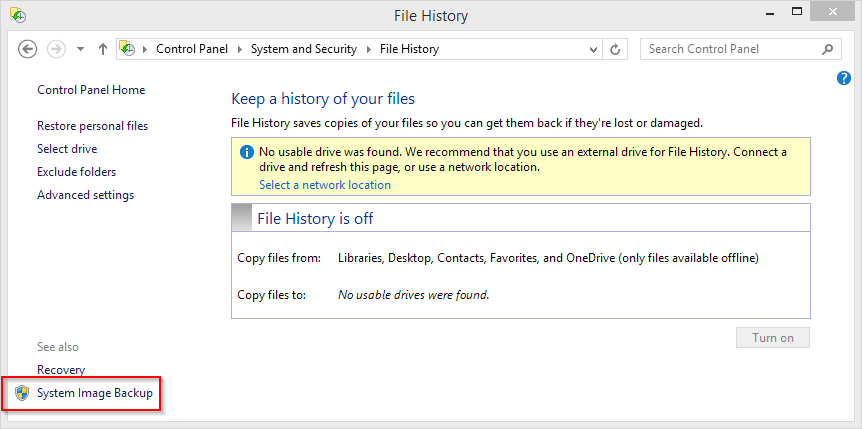Expand chevron after Control Panel breadcrumb
This screenshot has width=862, height=429.
click(x=239, y=49)
